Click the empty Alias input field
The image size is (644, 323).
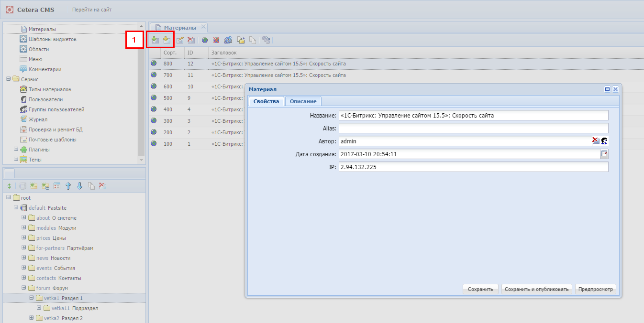click(x=474, y=128)
